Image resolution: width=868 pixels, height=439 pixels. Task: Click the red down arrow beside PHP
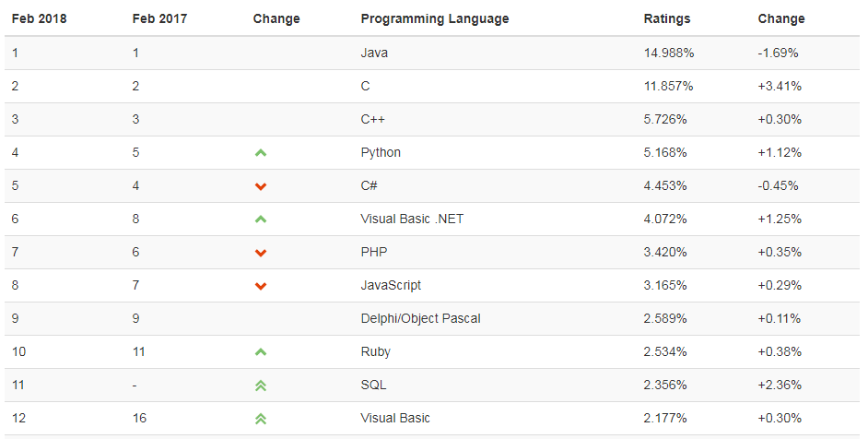[x=261, y=253]
